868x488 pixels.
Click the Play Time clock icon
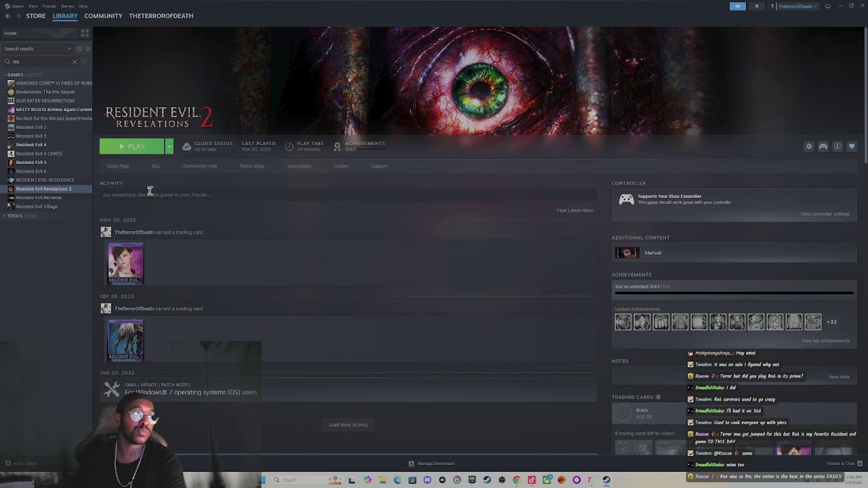[x=290, y=146]
